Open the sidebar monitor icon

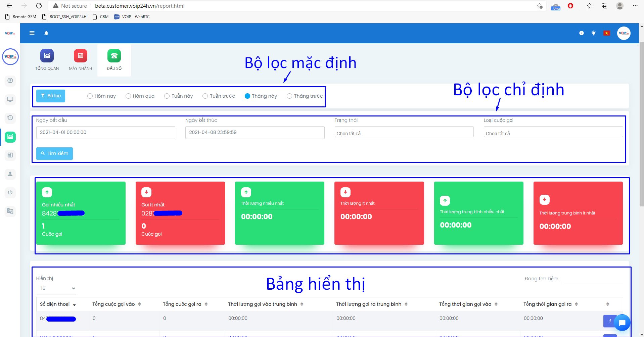(x=10, y=99)
